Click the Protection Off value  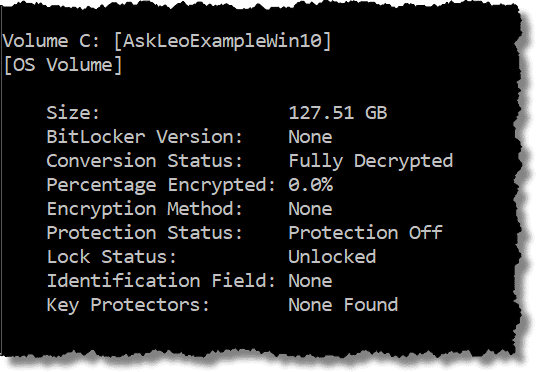(365, 233)
